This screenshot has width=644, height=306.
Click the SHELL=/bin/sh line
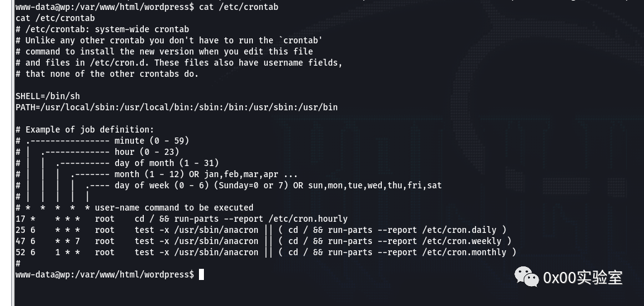(48, 96)
